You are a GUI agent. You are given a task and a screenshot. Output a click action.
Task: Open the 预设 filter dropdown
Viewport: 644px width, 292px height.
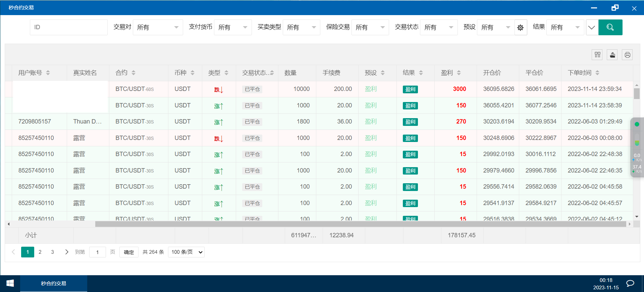pyautogui.click(x=496, y=27)
